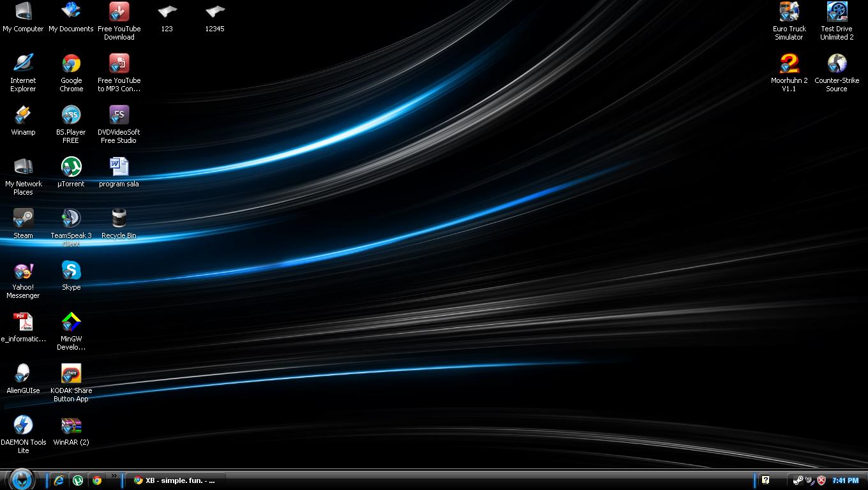Select the MinGW Developer shortcut

pyautogui.click(x=71, y=331)
